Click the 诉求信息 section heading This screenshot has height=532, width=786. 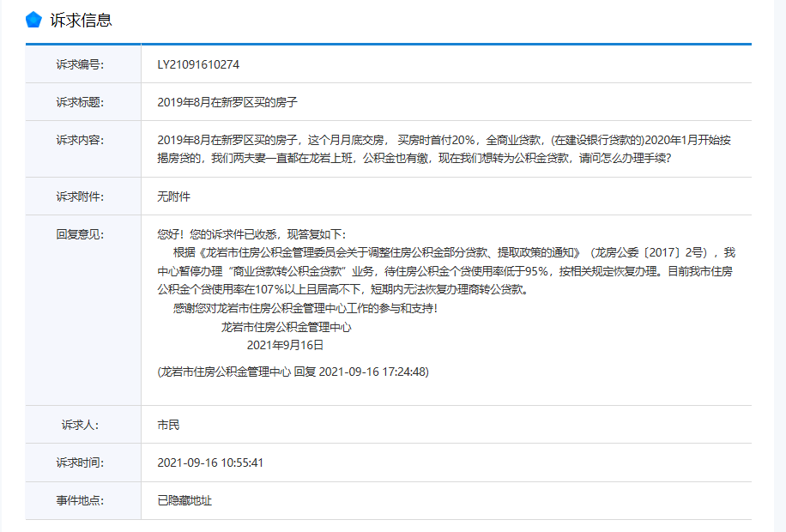[81, 20]
